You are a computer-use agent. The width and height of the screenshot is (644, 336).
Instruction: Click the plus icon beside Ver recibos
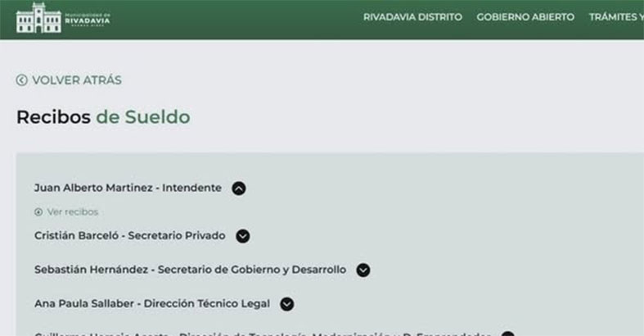tap(38, 211)
